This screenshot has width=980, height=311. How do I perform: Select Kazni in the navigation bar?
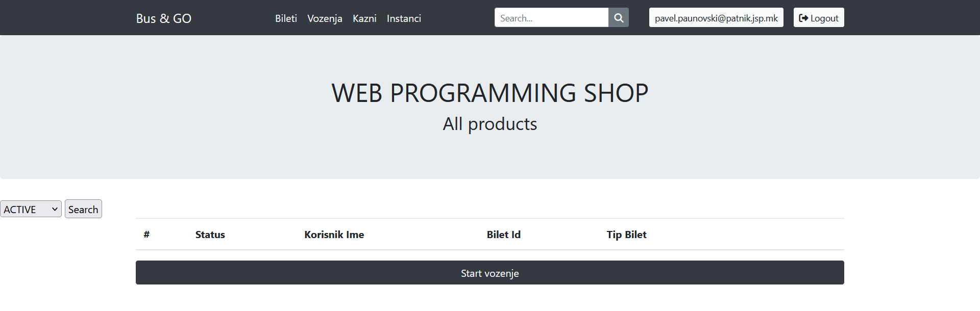[x=364, y=18]
